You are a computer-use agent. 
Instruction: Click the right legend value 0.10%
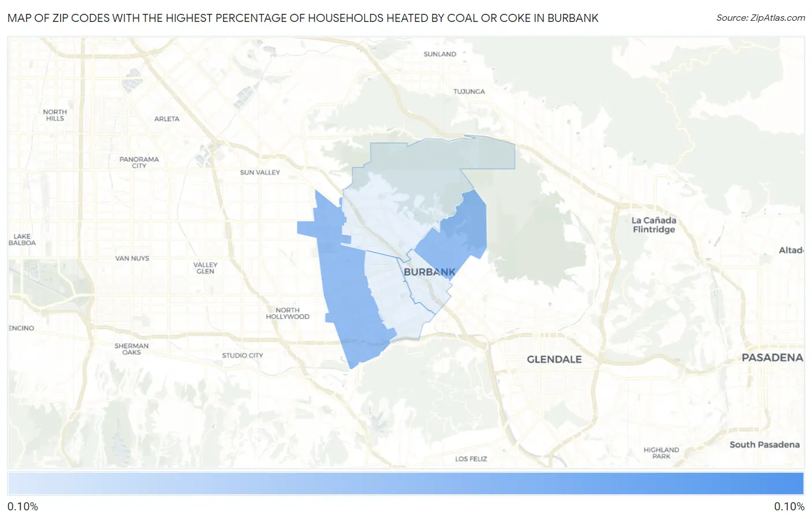(x=789, y=506)
